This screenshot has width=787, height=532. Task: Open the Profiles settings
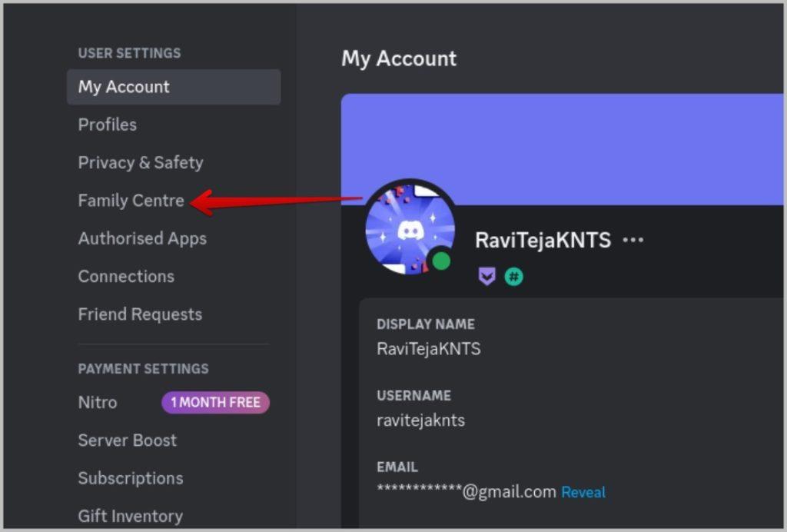point(108,125)
